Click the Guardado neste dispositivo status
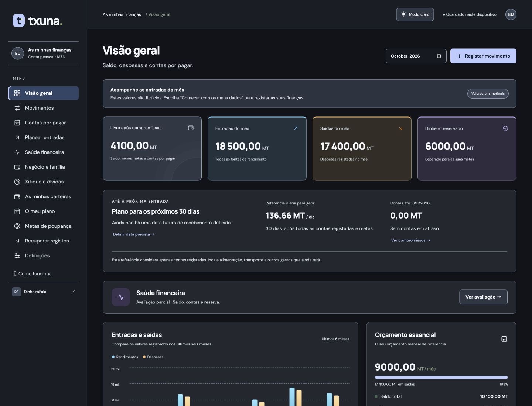This screenshot has height=406, width=532. click(x=470, y=14)
